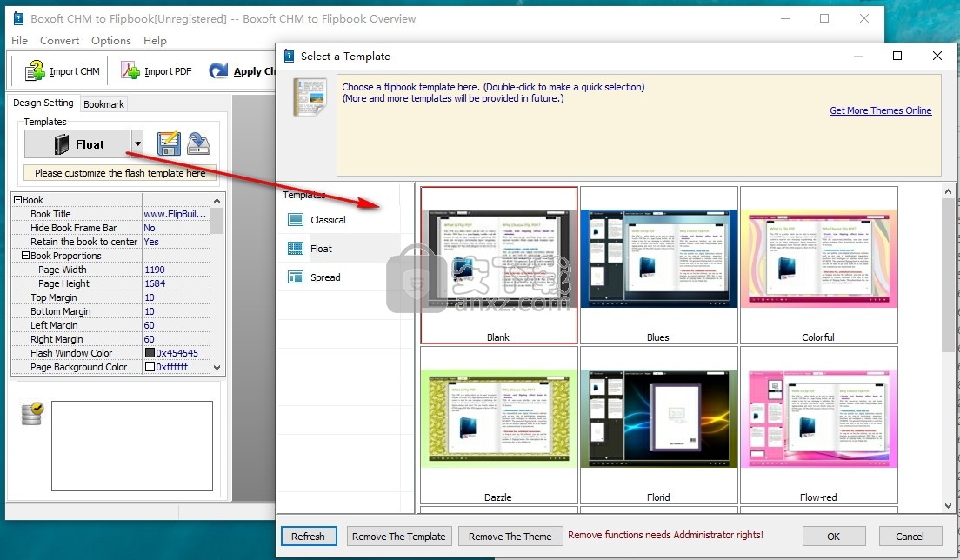
Task: Click the template gallery scroll down arrow
Action: pyautogui.click(x=948, y=506)
